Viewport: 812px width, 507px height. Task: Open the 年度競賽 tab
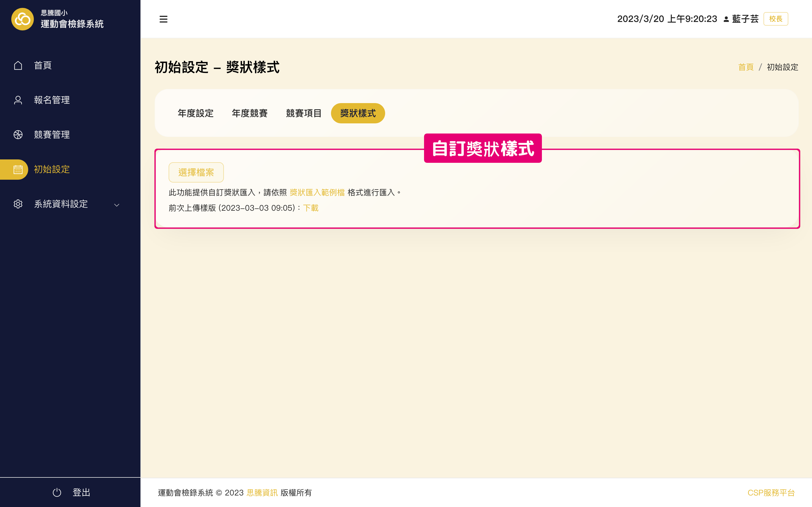[249, 113]
